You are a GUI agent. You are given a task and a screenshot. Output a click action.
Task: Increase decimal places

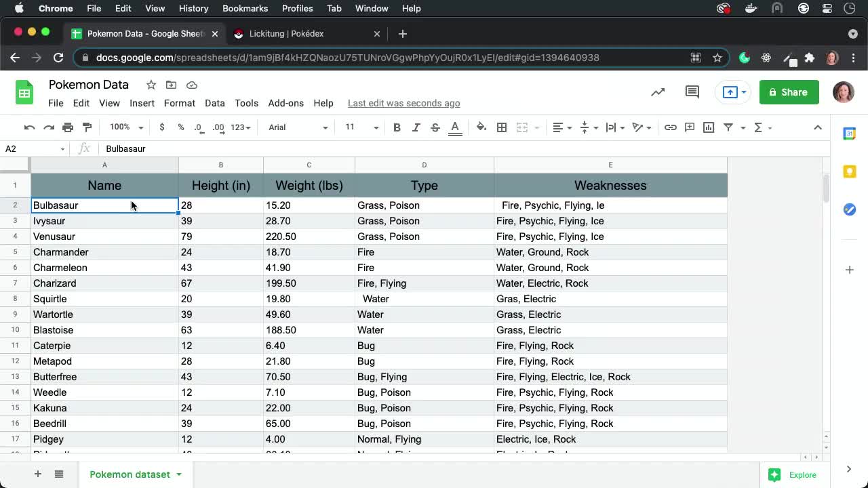[218, 127]
